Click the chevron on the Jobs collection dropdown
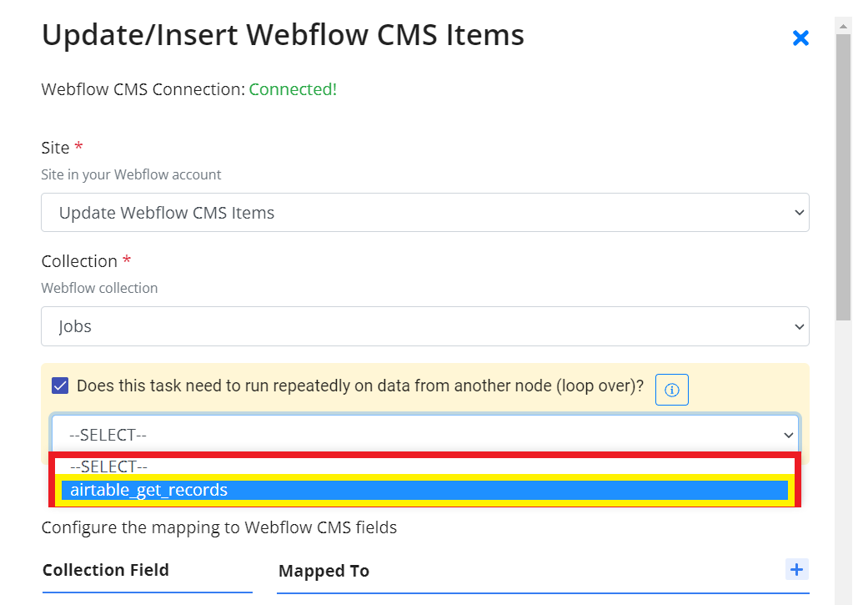The width and height of the screenshot is (868, 605). tap(799, 326)
